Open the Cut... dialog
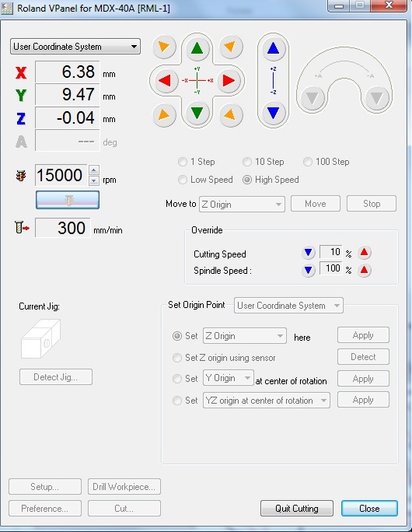The width and height of the screenshot is (412, 532). [124, 509]
